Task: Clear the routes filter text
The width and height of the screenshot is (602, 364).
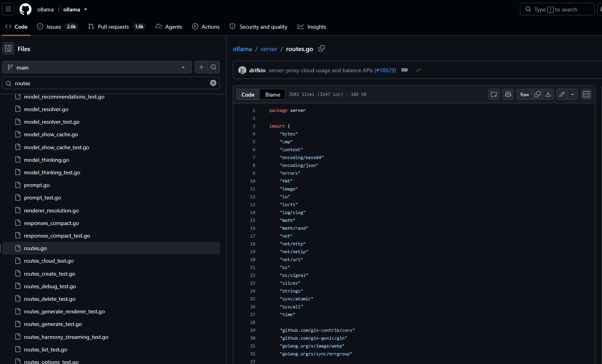Action: click(x=213, y=83)
